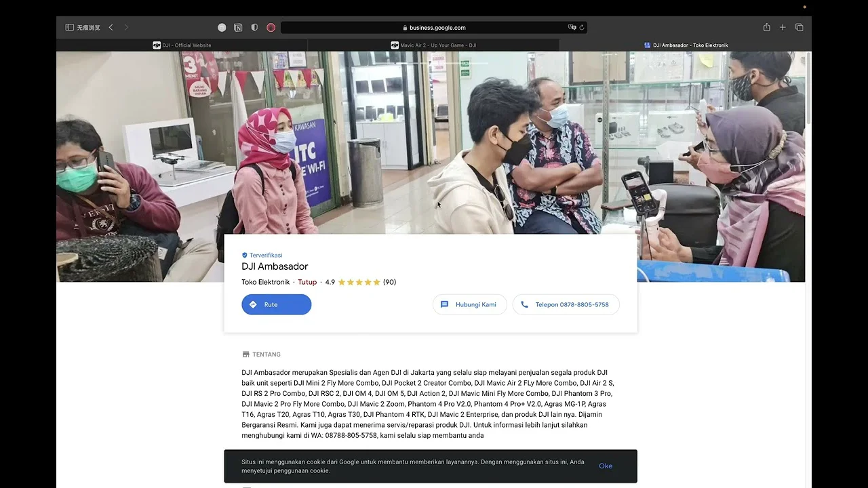Accept cookies with Oke button
The height and width of the screenshot is (488, 868).
606,466
